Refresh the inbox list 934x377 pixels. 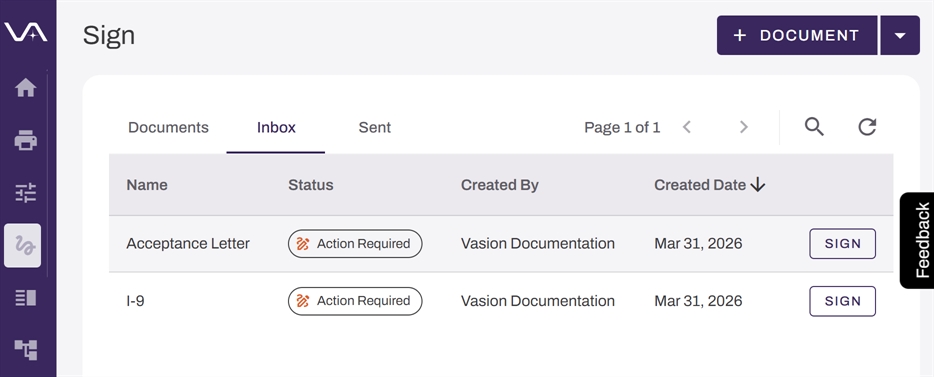click(x=867, y=127)
